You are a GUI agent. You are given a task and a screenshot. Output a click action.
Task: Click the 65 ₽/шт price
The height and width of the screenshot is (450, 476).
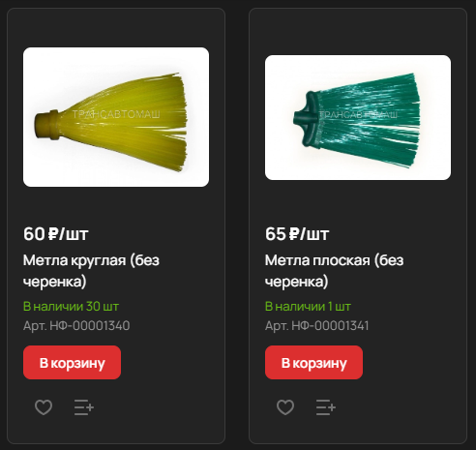297,234
